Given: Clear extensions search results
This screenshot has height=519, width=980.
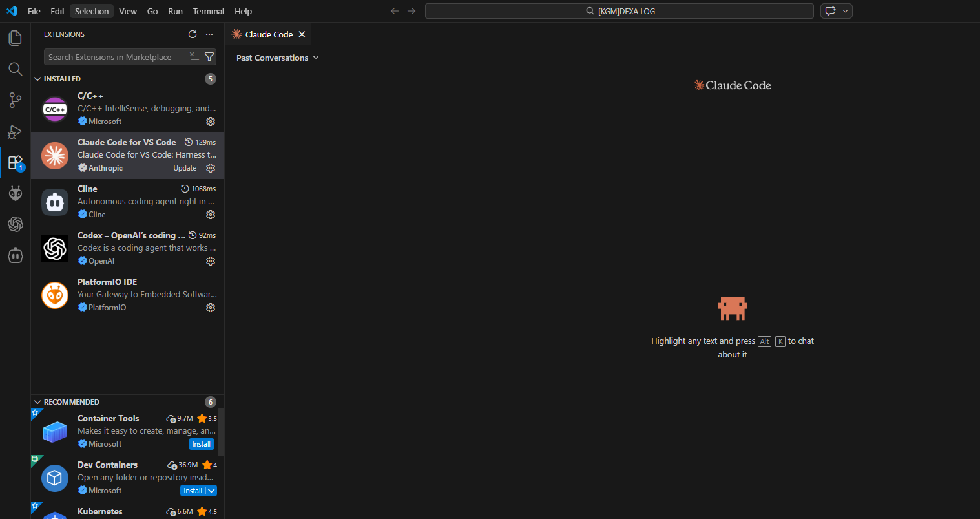Looking at the screenshot, I should [x=194, y=57].
